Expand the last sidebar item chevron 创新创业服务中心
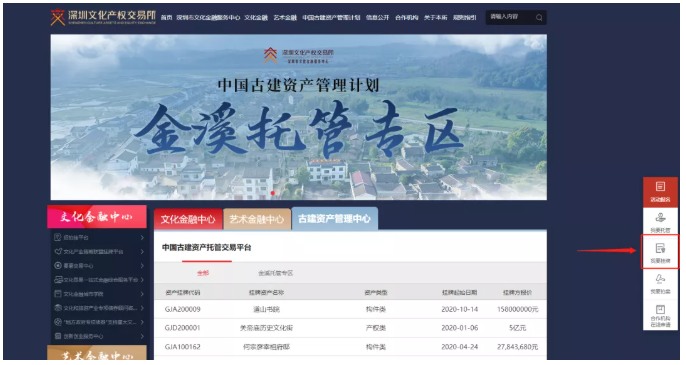 coord(142,337)
